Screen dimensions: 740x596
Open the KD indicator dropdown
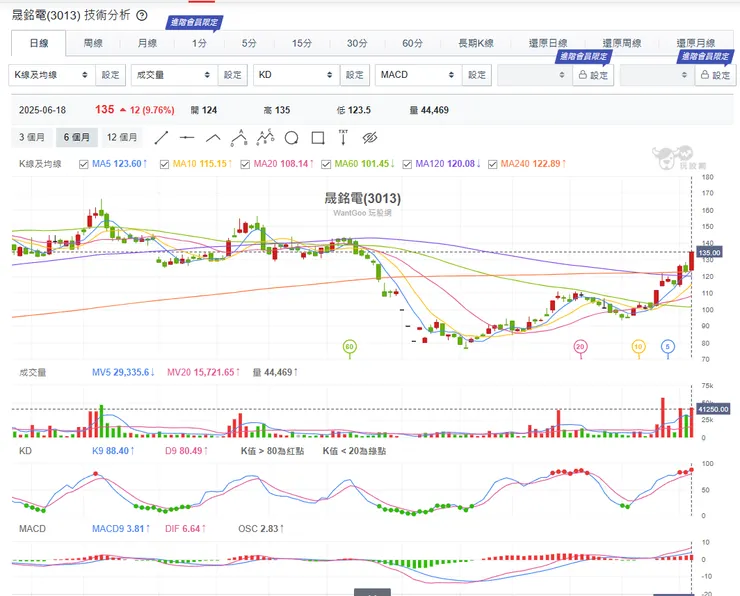296,75
